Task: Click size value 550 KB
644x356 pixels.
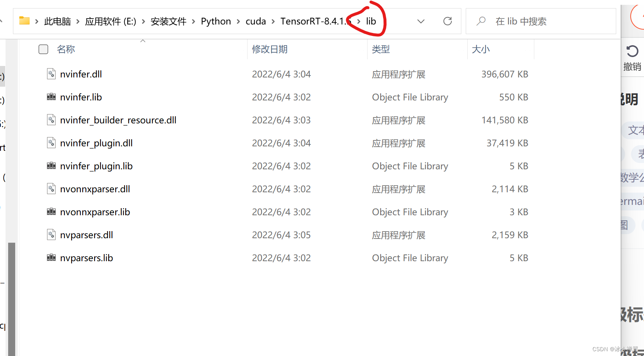Action: 514,97
